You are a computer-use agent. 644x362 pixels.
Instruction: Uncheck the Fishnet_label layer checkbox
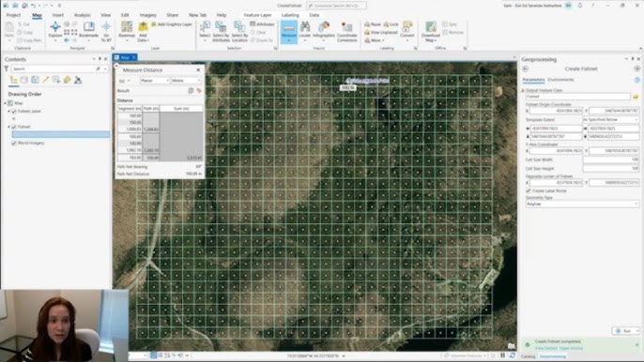point(14,112)
